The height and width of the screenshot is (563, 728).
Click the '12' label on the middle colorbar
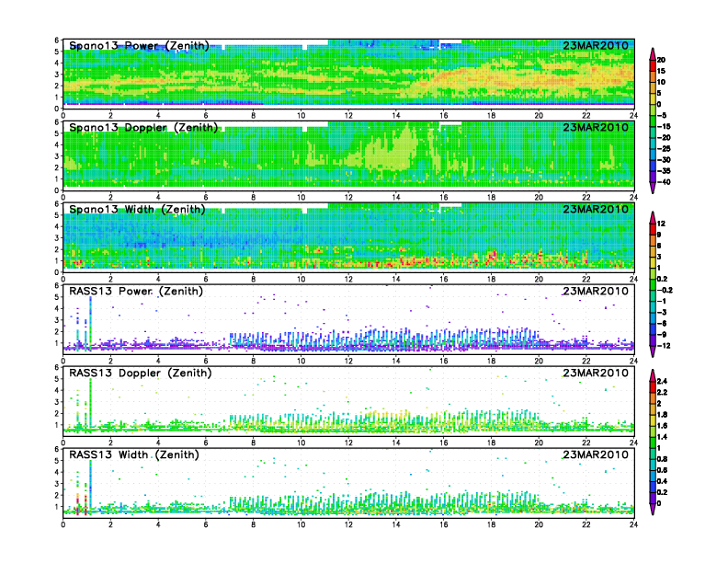pos(661,224)
